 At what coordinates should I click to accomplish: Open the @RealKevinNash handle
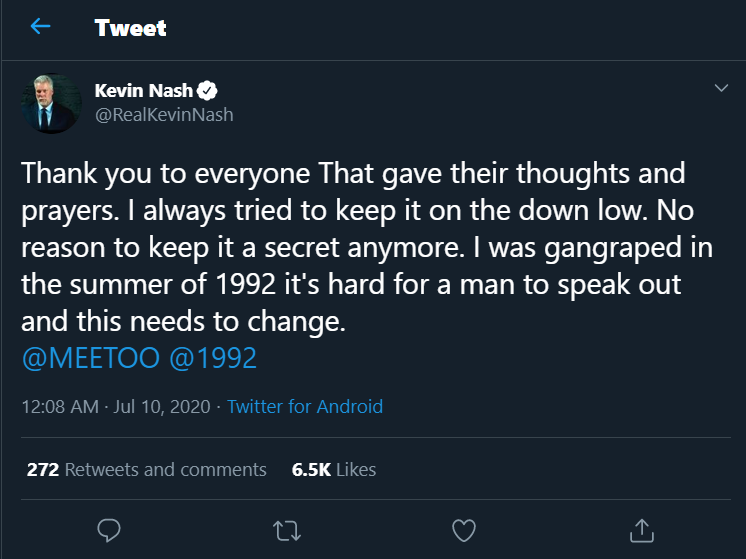(164, 115)
